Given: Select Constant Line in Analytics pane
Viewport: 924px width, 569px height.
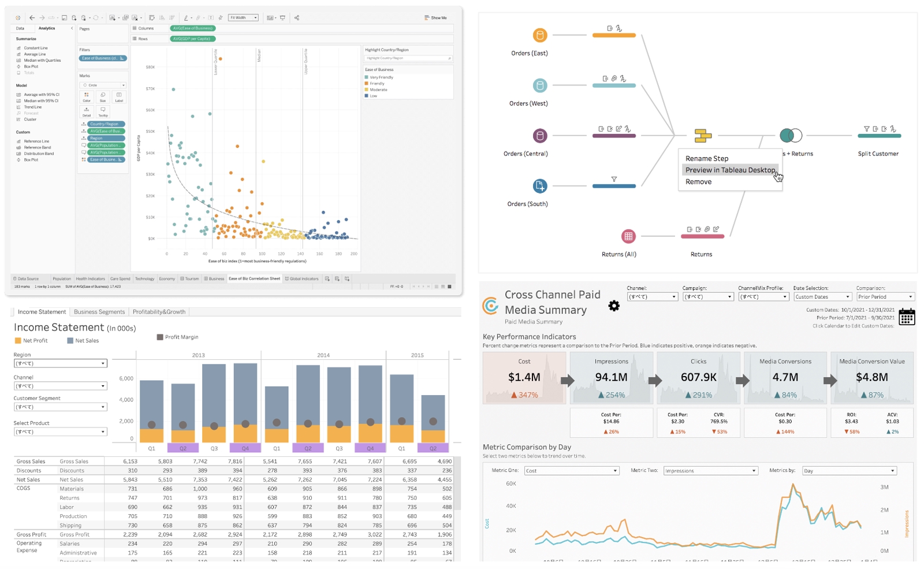Looking at the screenshot, I should click(36, 48).
